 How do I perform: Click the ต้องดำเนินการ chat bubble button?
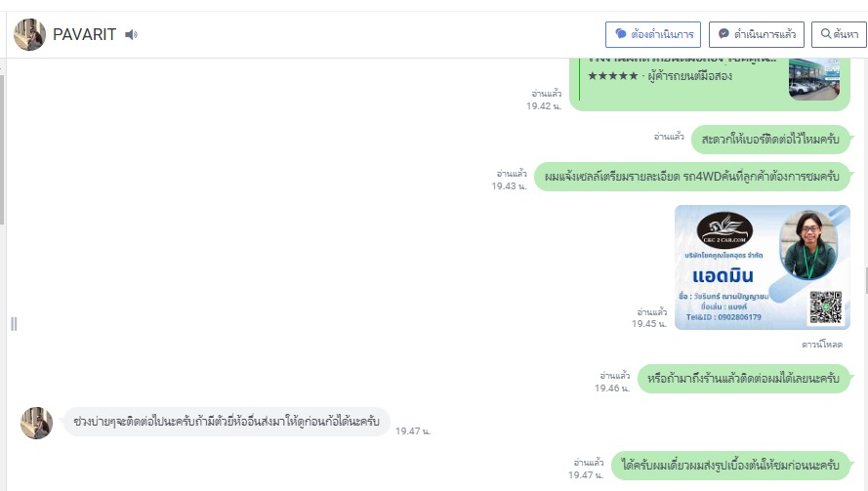[x=653, y=34]
